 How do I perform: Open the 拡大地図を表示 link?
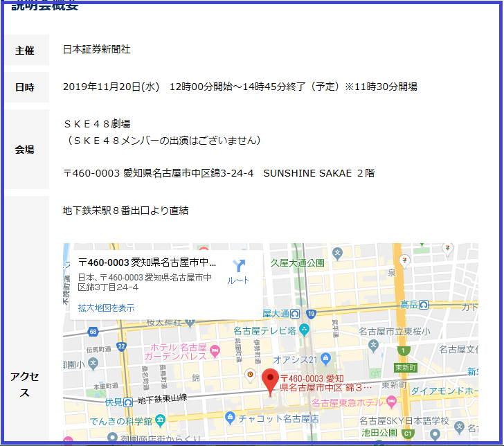[x=106, y=308]
